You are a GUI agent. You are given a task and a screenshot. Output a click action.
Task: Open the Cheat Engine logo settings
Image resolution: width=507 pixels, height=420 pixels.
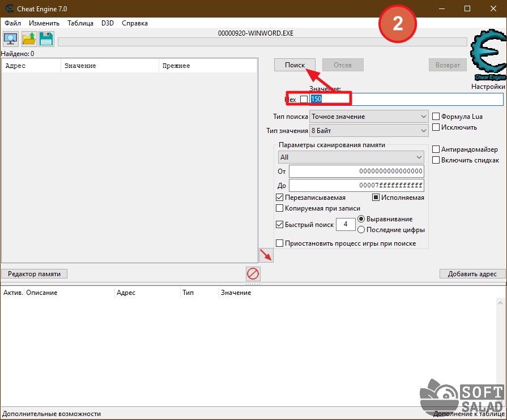coord(488,55)
